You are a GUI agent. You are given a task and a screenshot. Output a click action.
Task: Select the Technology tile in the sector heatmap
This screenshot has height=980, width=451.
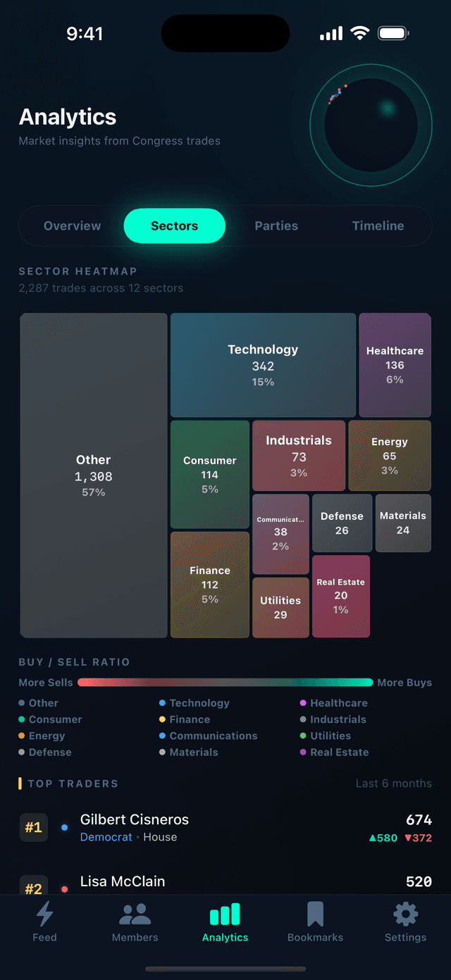[x=263, y=364]
